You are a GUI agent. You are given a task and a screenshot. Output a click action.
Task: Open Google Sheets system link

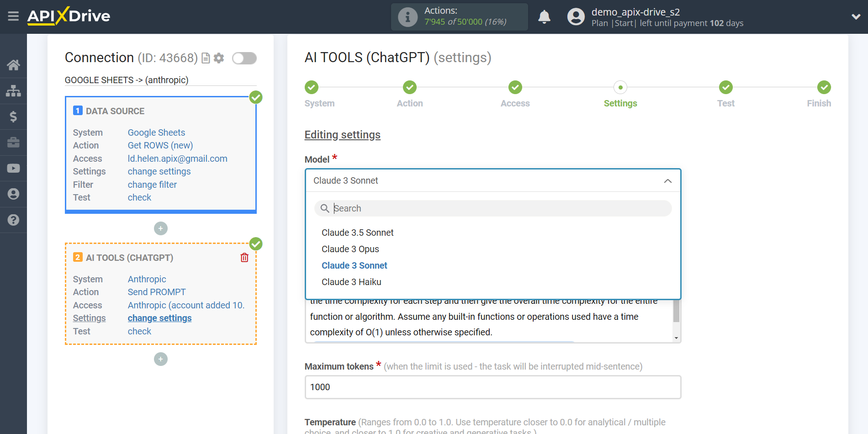click(156, 132)
